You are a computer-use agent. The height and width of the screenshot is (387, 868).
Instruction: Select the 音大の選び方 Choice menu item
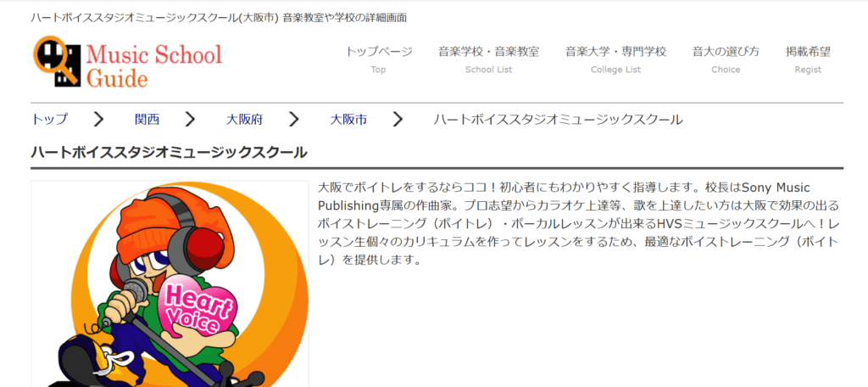coord(726,60)
